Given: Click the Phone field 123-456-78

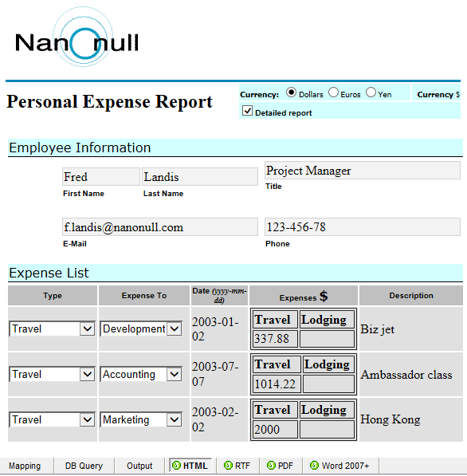Looking at the screenshot, I should (363, 226).
